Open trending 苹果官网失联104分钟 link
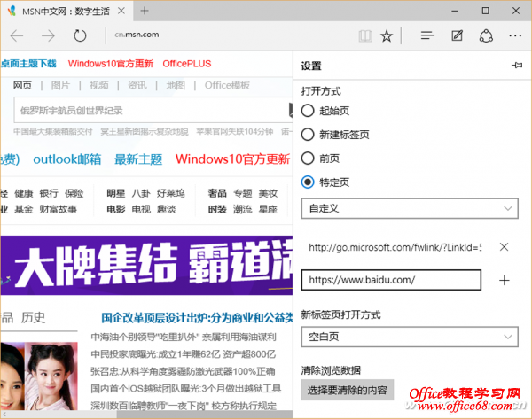Image resolution: width=532 pixels, height=419 pixels. point(234,131)
